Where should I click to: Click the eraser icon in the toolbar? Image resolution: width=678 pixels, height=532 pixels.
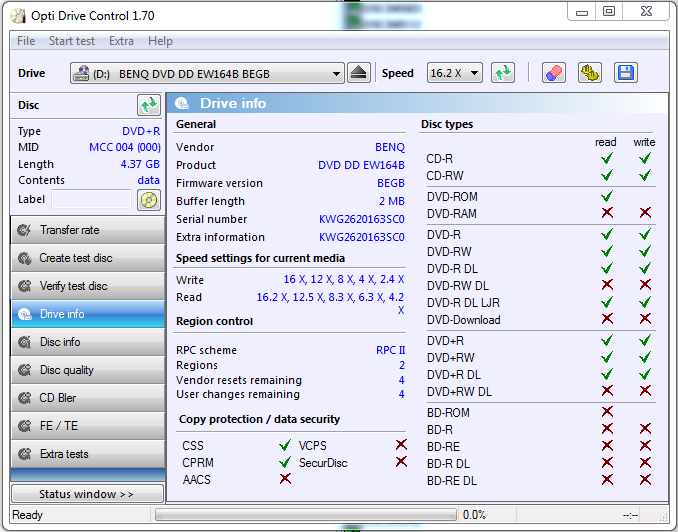[554, 73]
